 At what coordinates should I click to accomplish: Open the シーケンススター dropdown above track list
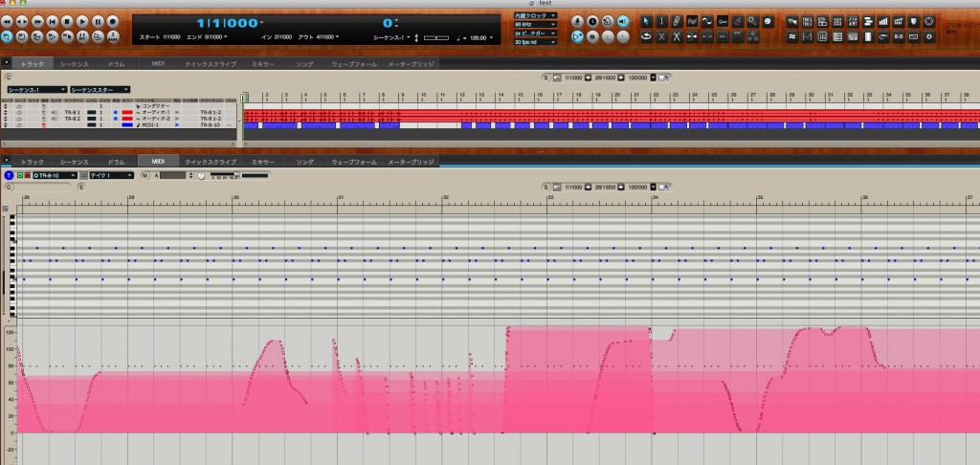click(100, 90)
